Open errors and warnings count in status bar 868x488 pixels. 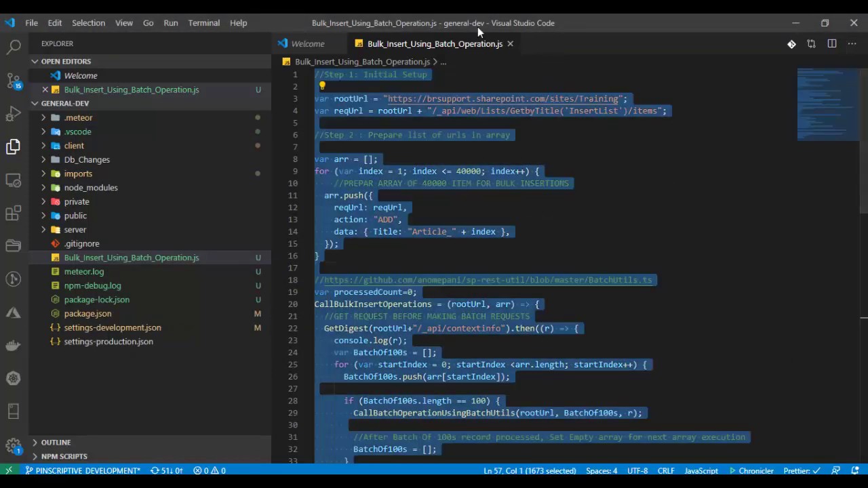click(210, 470)
